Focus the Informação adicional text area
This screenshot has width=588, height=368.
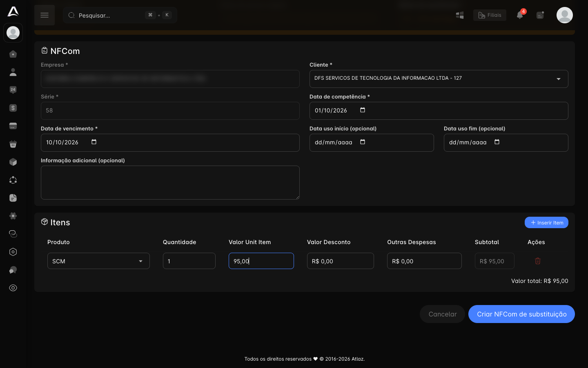pos(170,182)
